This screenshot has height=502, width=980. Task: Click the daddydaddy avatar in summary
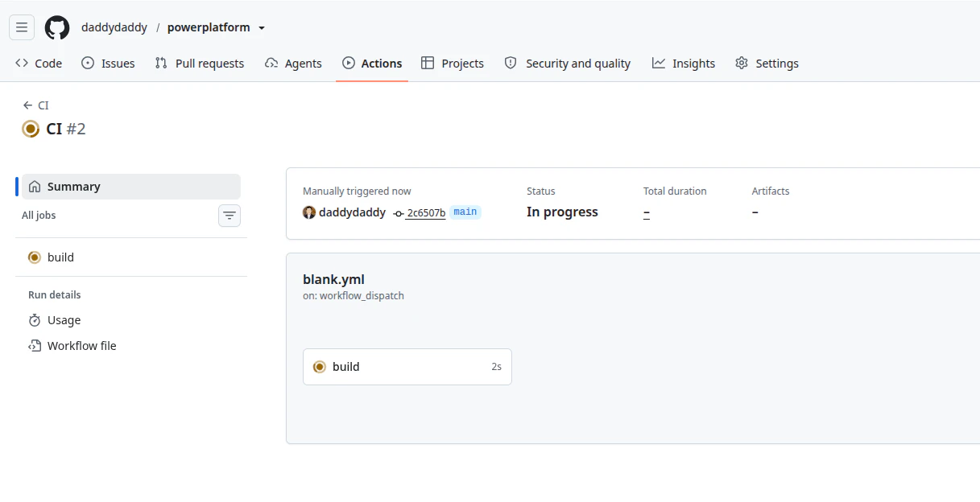click(x=309, y=212)
